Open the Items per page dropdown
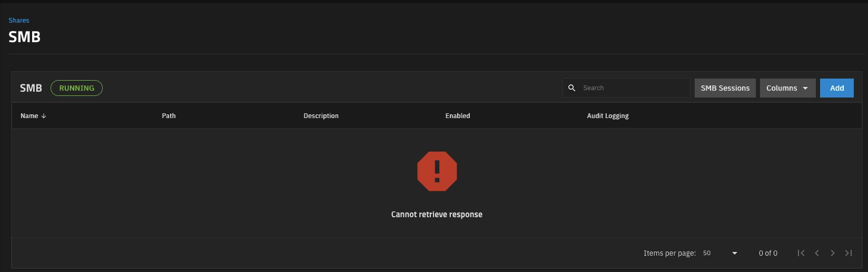This screenshot has width=868, height=272. pyautogui.click(x=719, y=254)
